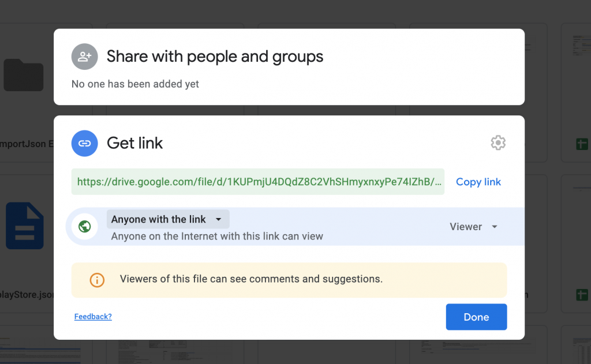Click the drive.google.com share URL field
The height and width of the screenshot is (364, 591).
point(257,182)
